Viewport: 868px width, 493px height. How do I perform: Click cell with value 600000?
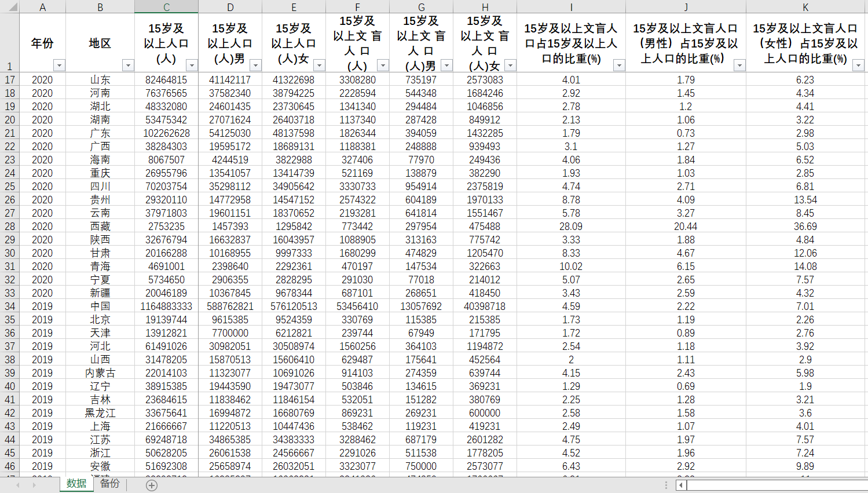click(x=485, y=413)
